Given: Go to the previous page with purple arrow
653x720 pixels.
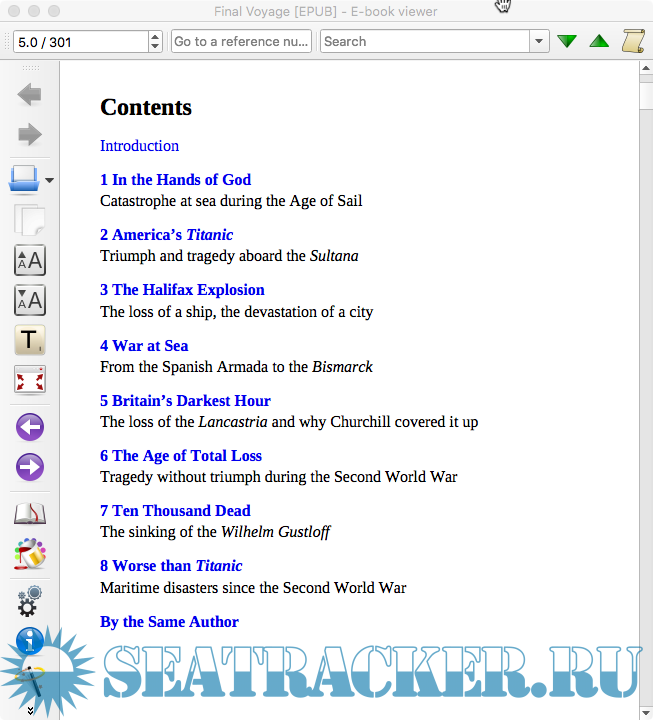Looking at the screenshot, I should tap(30, 428).
